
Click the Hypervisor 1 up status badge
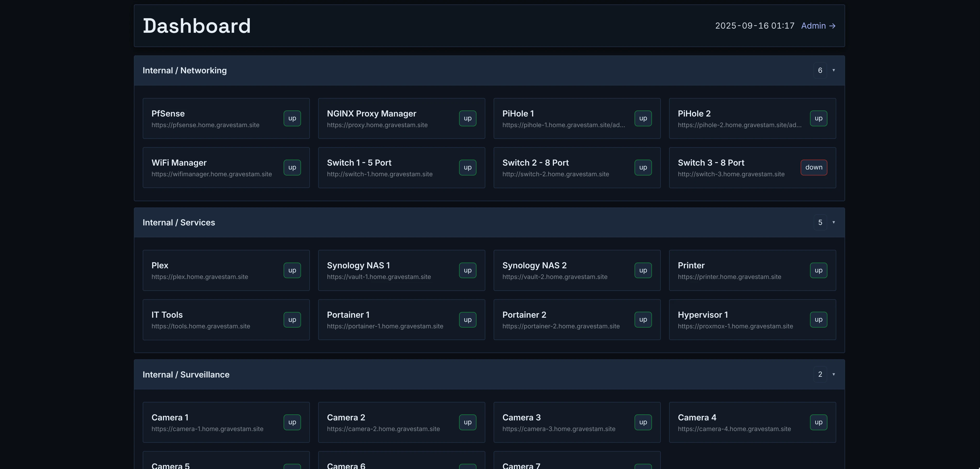click(x=818, y=320)
